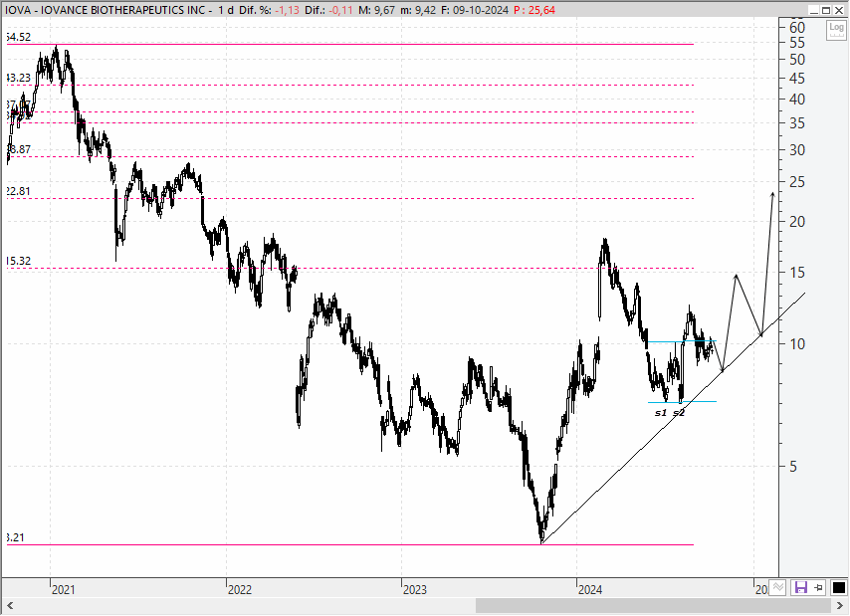Screen dimensions: 850x616
Task: Click the purple floppy-disk save icon
Action: click(800, 587)
